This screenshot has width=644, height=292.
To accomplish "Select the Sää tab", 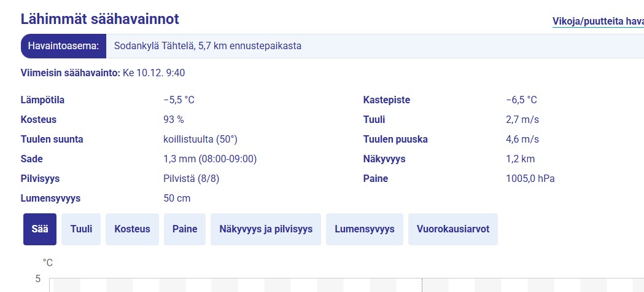I will point(40,229).
